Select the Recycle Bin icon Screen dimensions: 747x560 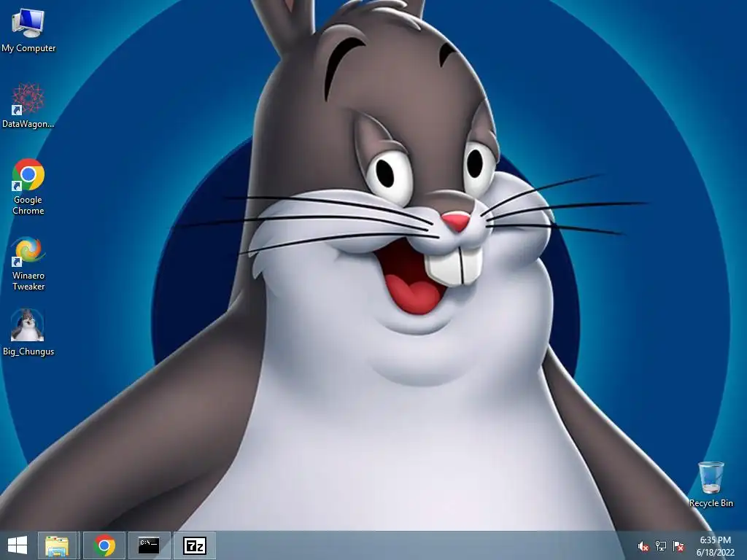[x=711, y=484]
